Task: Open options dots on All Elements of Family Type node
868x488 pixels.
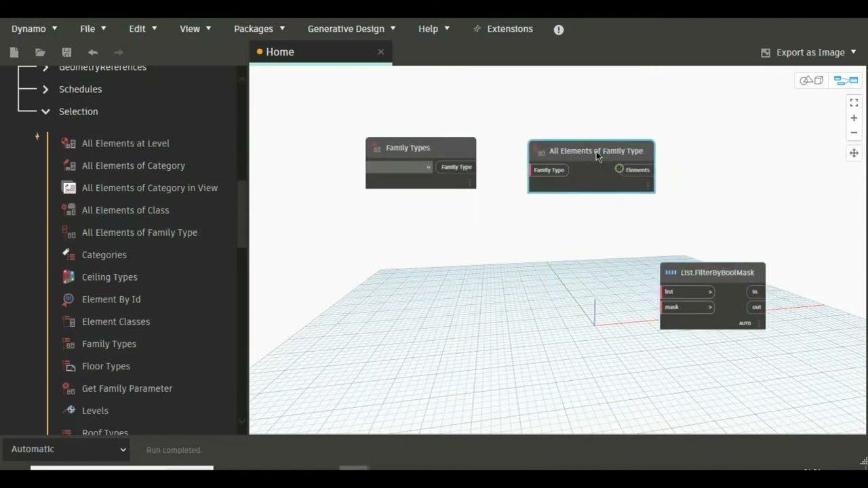Action: point(648,185)
